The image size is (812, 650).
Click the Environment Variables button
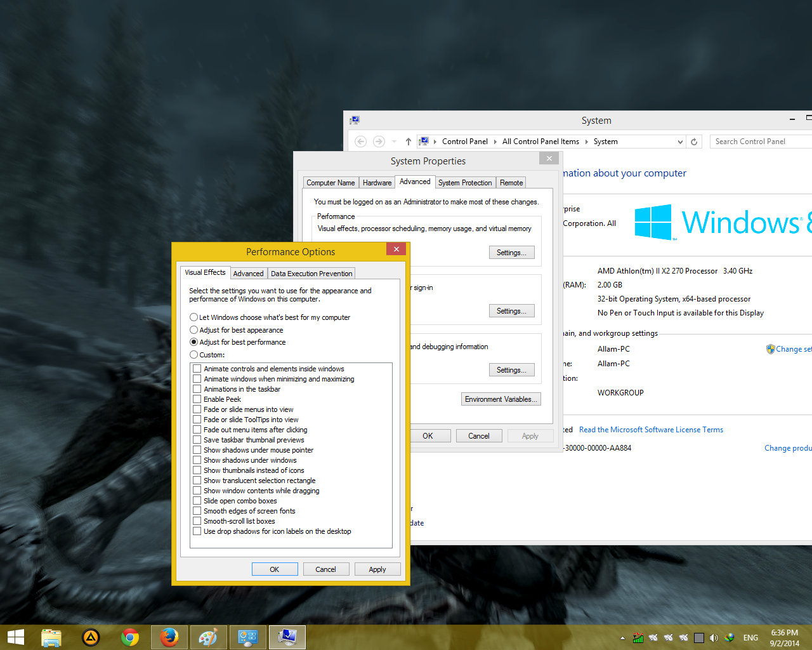click(x=501, y=399)
